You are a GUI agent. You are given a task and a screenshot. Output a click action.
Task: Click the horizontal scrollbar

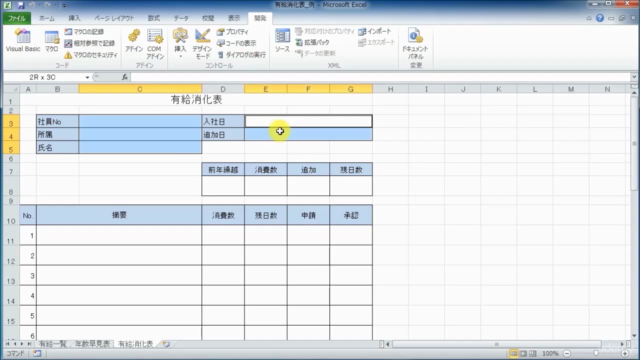[x=496, y=344]
